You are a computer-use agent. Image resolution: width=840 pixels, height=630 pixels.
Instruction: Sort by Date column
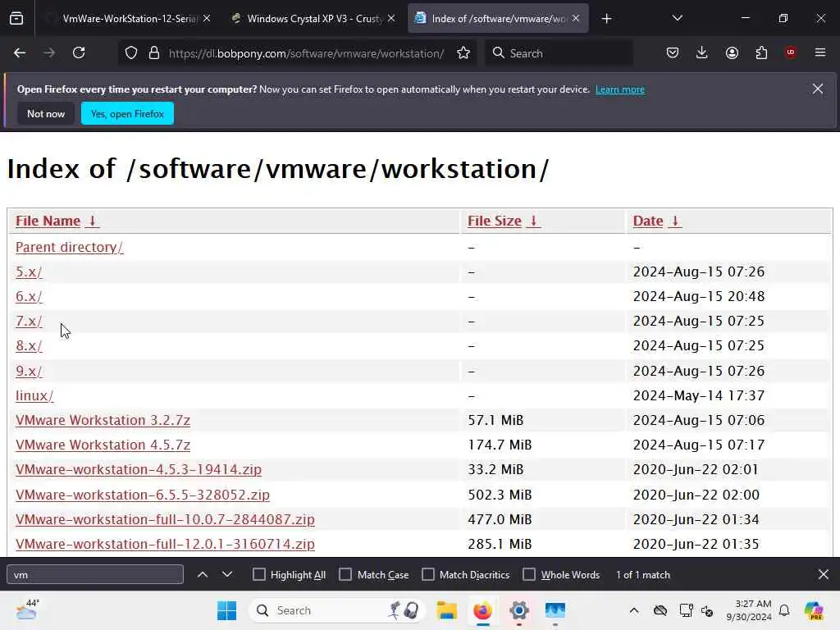pyautogui.click(x=657, y=221)
